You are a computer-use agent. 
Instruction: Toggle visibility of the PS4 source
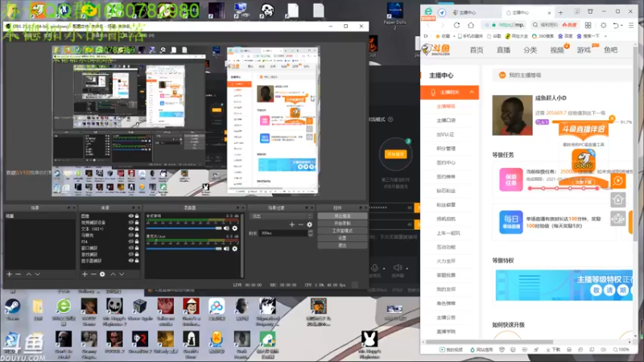click(131, 242)
